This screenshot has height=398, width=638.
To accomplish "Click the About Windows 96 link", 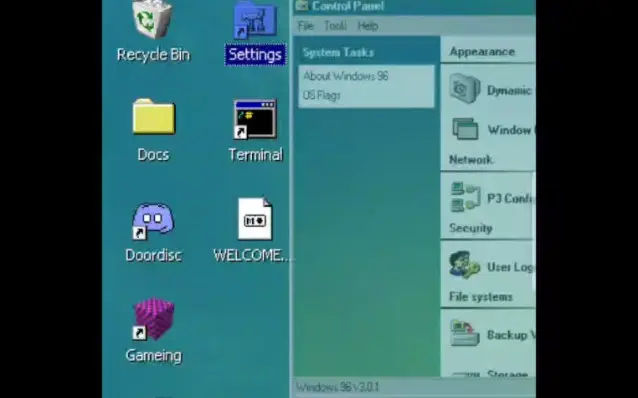I will tap(346, 76).
